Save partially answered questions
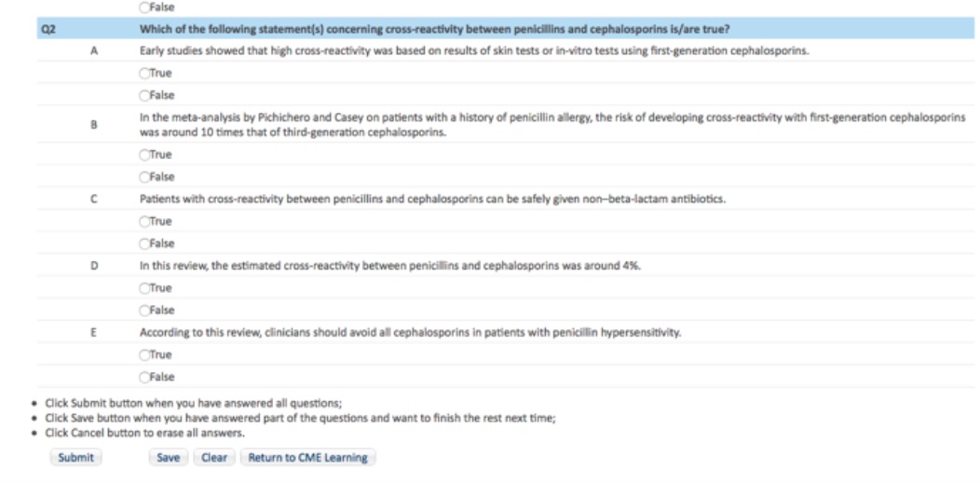 (168, 457)
